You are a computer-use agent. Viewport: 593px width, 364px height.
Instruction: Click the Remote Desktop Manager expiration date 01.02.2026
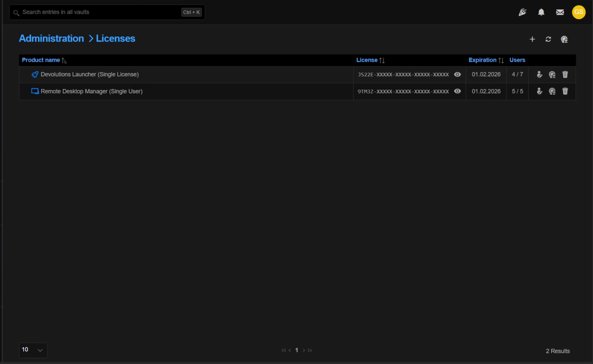[x=486, y=91]
